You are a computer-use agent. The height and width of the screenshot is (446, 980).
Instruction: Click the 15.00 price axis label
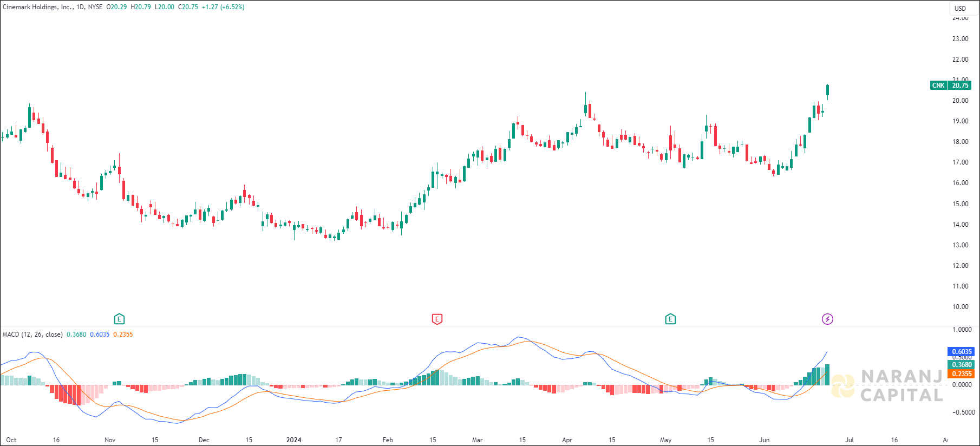961,204
